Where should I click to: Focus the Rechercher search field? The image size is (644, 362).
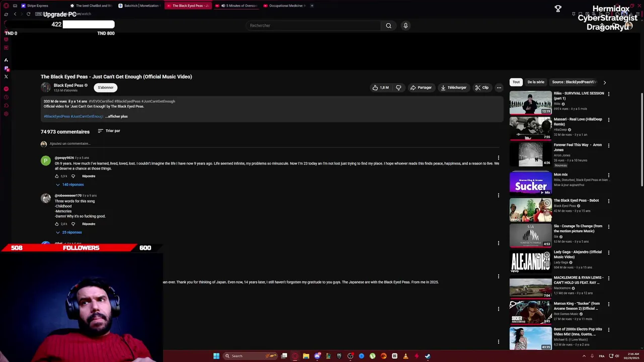coord(314,26)
